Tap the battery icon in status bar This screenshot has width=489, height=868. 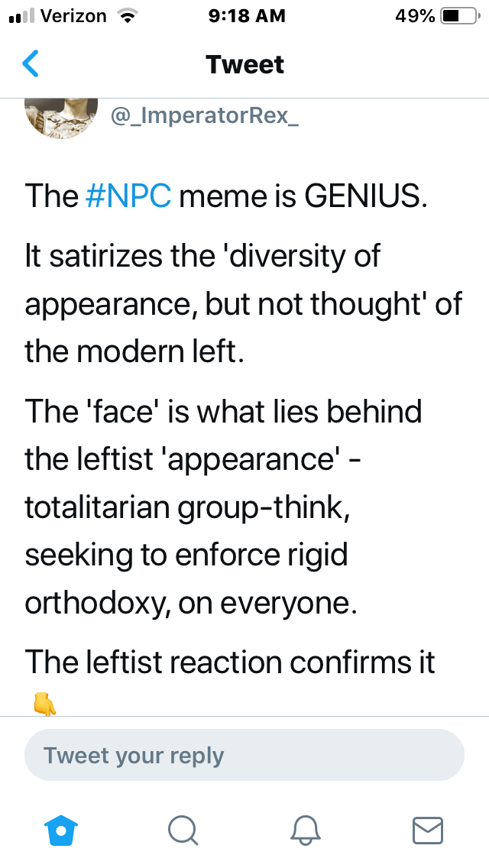[x=460, y=16]
